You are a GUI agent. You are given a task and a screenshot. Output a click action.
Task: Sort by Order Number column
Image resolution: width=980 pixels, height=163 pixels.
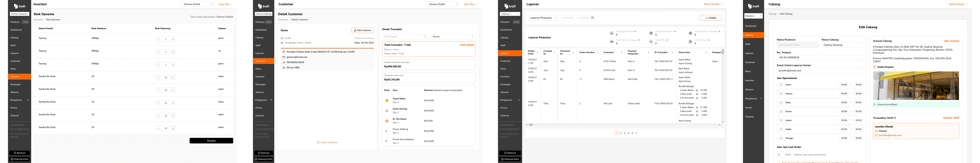tap(598, 52)
